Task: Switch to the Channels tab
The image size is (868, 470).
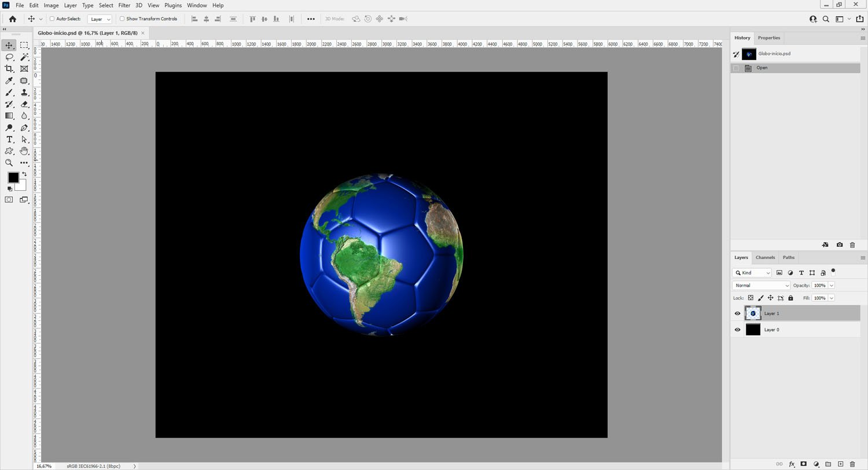Action: click(x=765, y=258)
